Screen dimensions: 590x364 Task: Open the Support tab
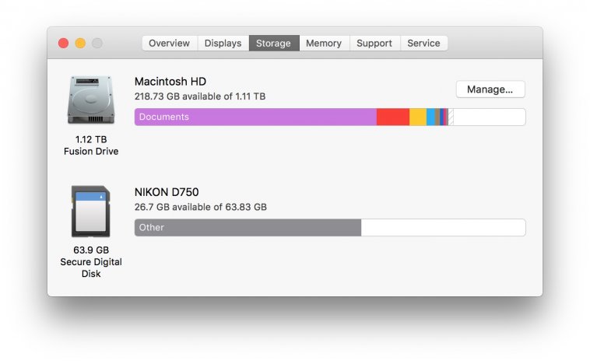[x=374, y=44]
